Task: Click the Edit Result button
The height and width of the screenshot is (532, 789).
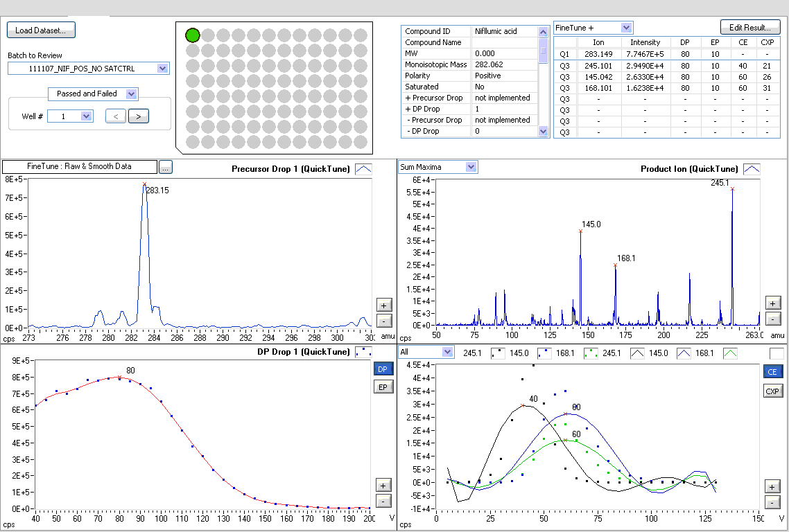Action: (x=749, y=28)
